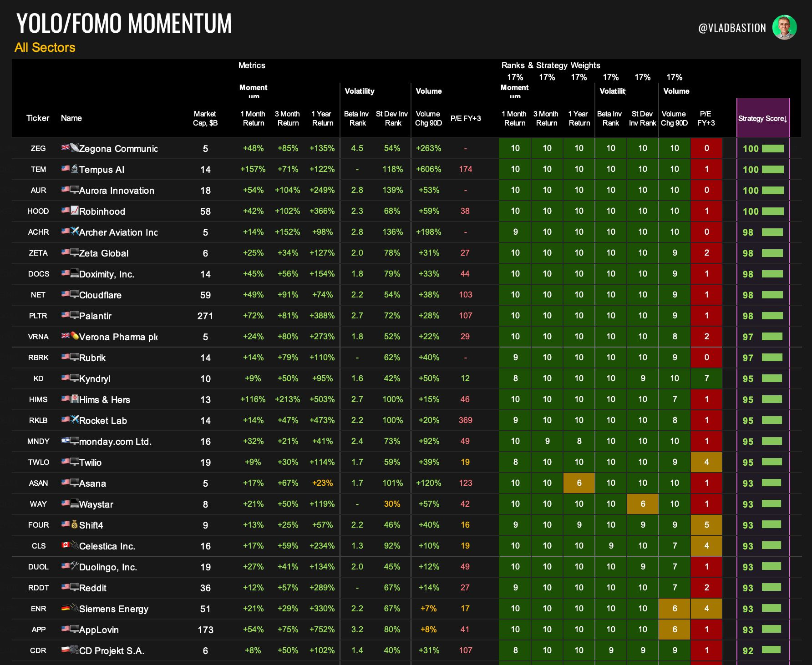Sort by the Strategy Score column header

(x=763, y=118)
